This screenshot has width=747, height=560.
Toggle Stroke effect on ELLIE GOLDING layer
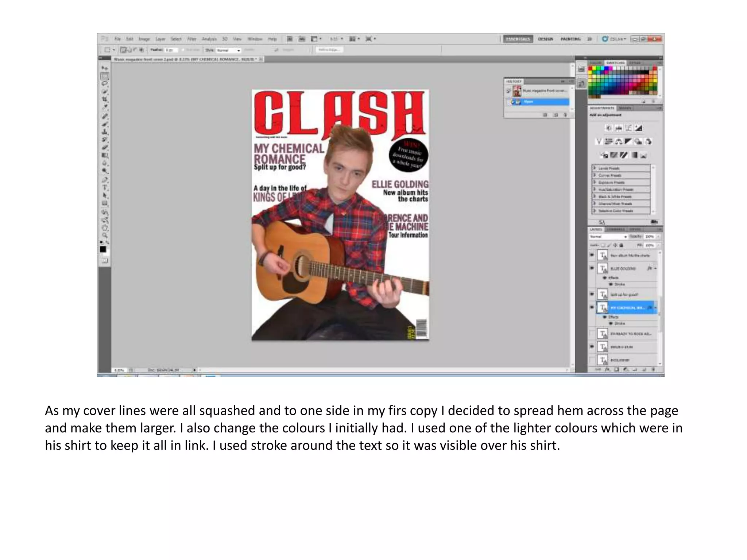click(x=611, y=284)
